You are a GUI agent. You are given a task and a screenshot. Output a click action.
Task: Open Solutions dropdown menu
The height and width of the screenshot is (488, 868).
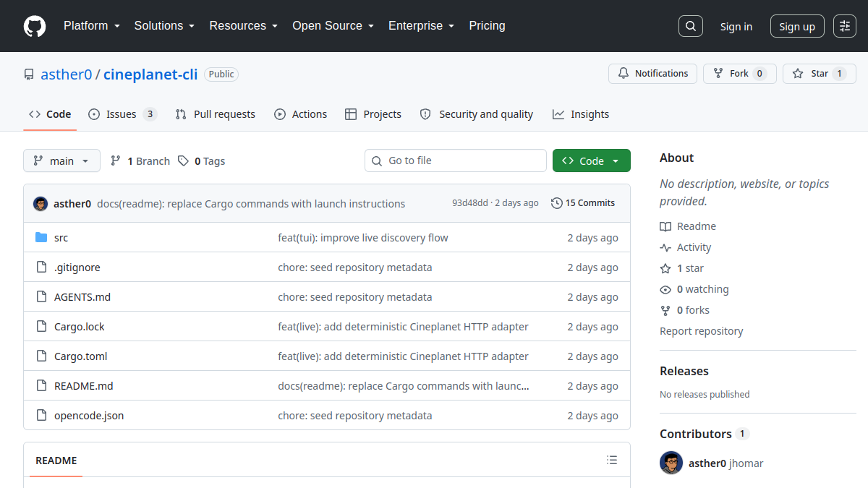164,26
